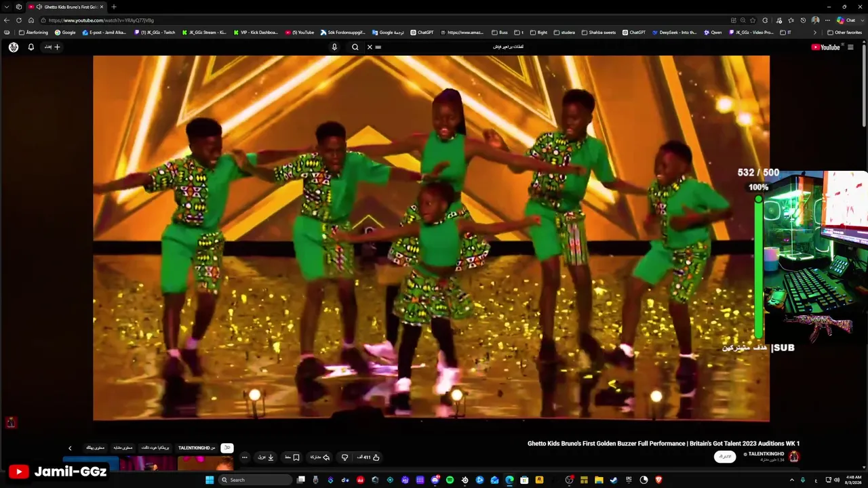Expand the studera bookmarks folder
This screenshot has height=488, width=868.
pyautogui.click(x=565, y=33)
